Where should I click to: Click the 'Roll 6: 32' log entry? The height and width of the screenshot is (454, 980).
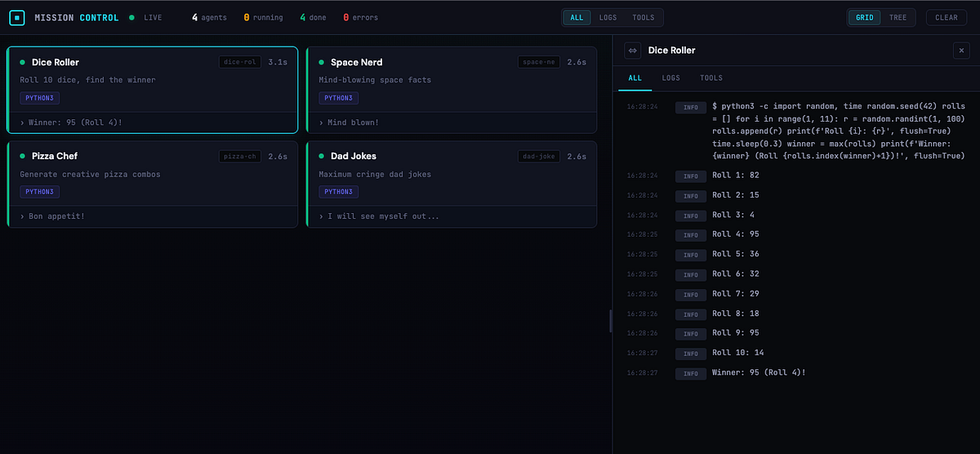click(x=795, y=274)
